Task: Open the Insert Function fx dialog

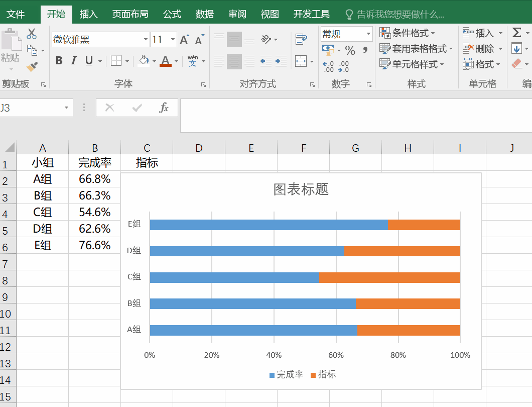Action: (164, 108)
